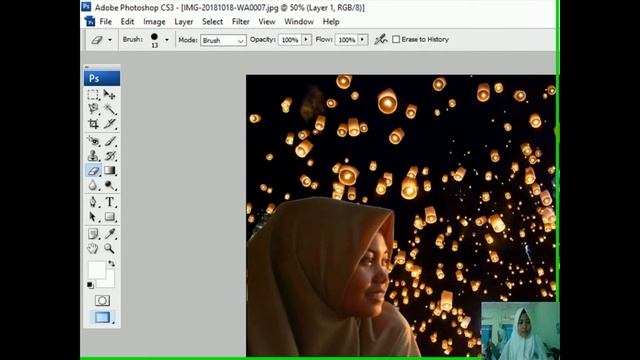Swap foreground and background colors arrow
640x360 pixels.
coord(111,264)
